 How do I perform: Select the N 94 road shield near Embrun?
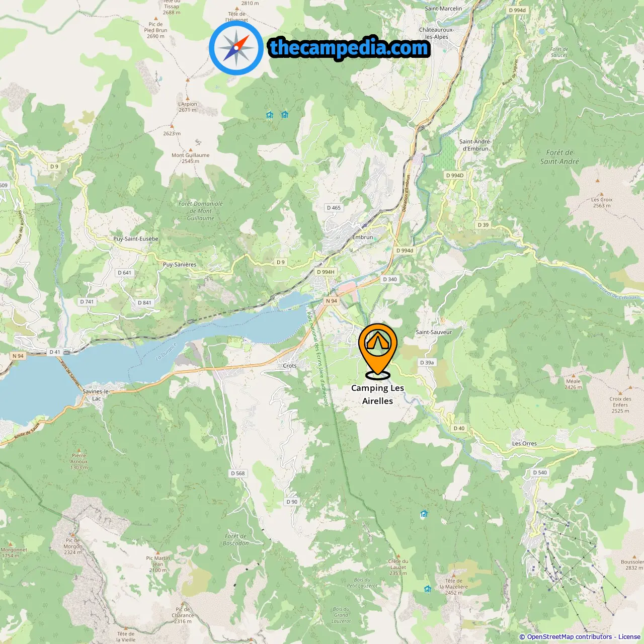click(332, 301)
